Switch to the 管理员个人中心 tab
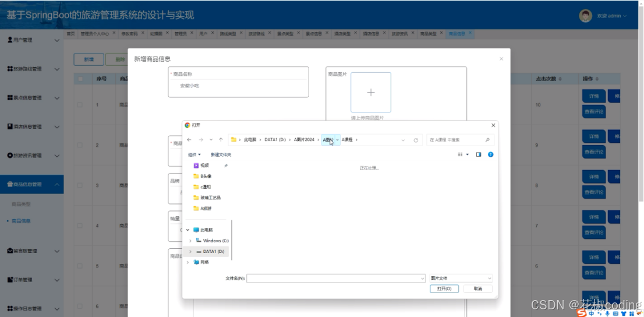This screenshot has height=317, width=644. click(95, 34)
